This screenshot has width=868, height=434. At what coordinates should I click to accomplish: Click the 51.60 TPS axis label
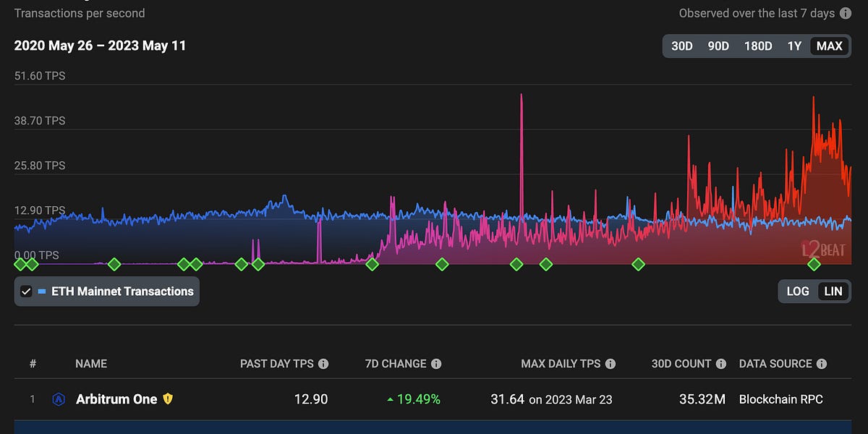(x=40, y=76)
